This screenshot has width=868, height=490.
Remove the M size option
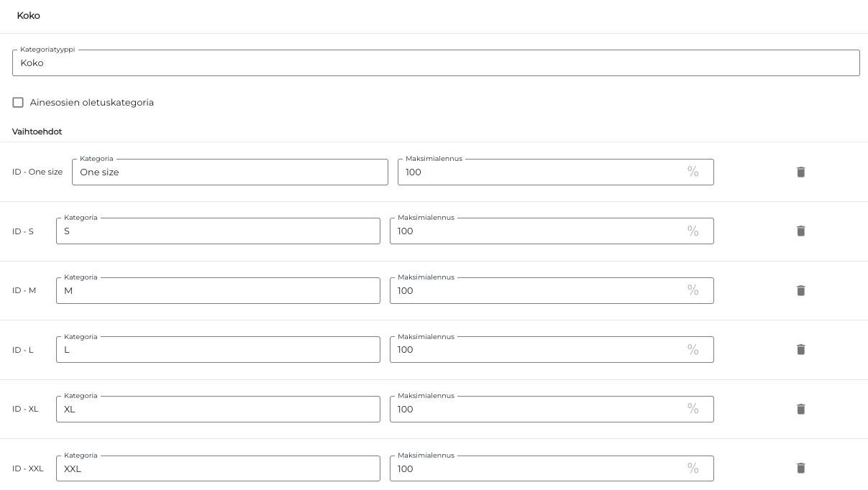coord(800,290)
